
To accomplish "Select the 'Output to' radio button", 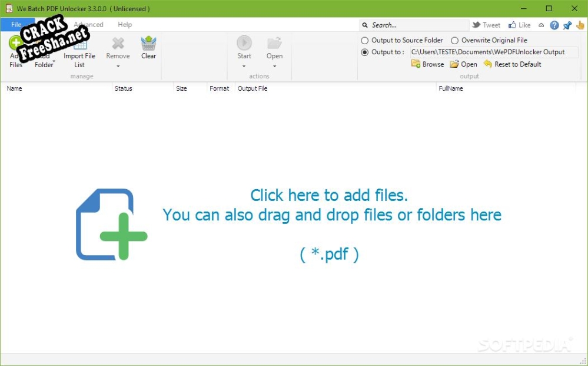I will point(365,52).
